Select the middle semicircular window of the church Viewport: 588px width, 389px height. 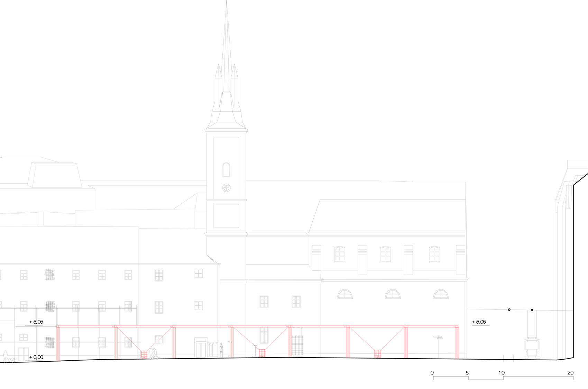tap(393, 294)
